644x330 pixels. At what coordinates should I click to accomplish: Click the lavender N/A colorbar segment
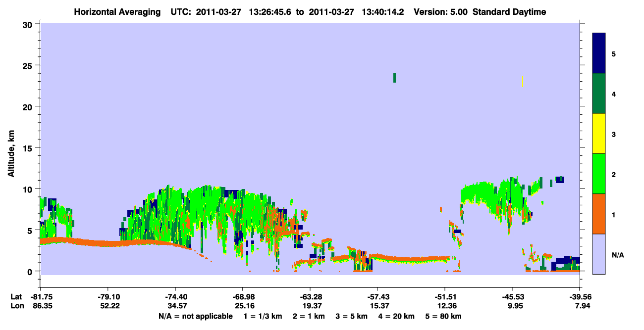tap(599, 254)
